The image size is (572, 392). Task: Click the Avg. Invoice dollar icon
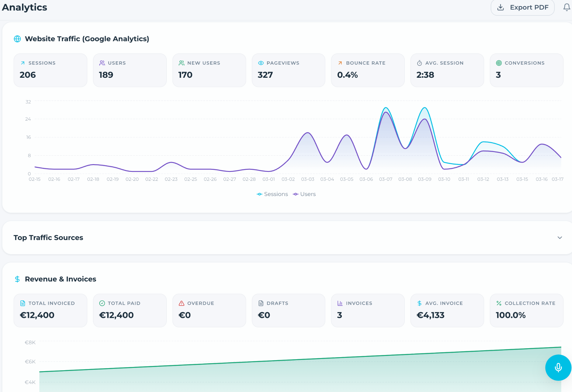[419, 303]
